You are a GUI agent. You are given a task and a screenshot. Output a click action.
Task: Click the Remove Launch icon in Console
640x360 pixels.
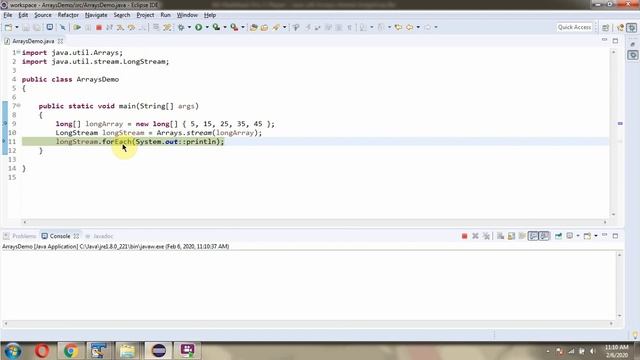pos(475,236)
